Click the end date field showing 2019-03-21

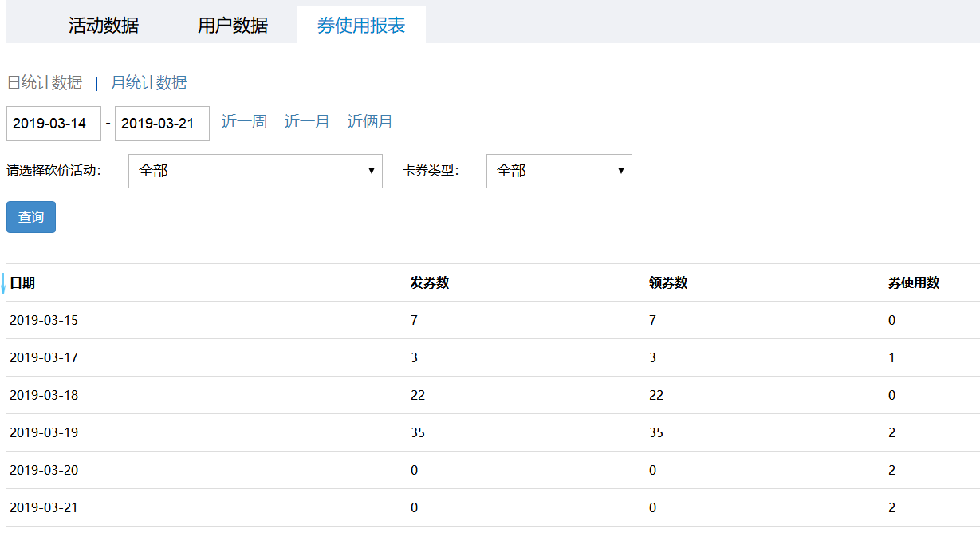162,124
